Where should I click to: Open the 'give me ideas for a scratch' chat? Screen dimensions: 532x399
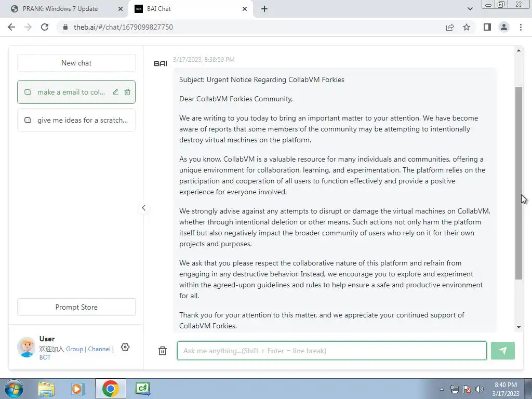(76, 120)
